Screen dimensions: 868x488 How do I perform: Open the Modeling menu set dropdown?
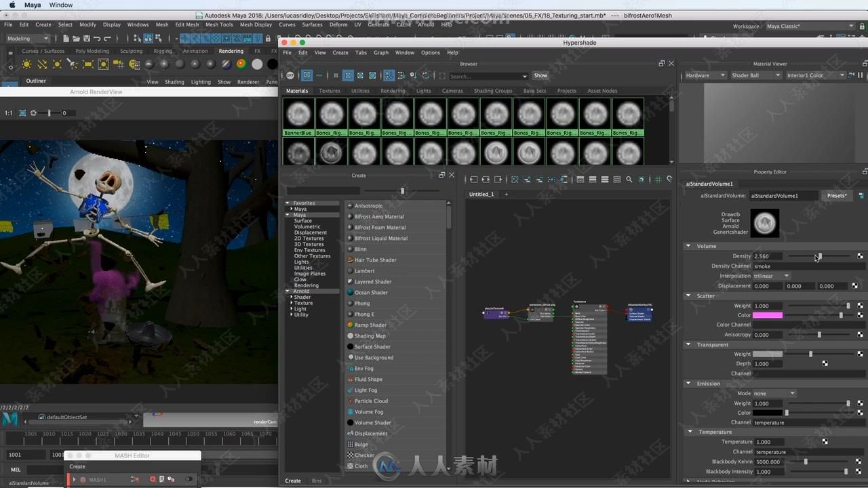click(28, 39)
